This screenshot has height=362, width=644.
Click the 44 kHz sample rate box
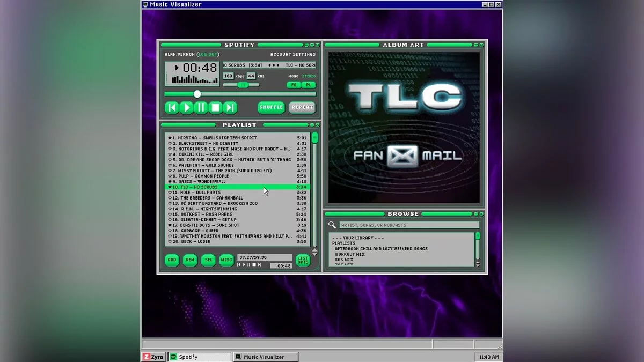251,76
